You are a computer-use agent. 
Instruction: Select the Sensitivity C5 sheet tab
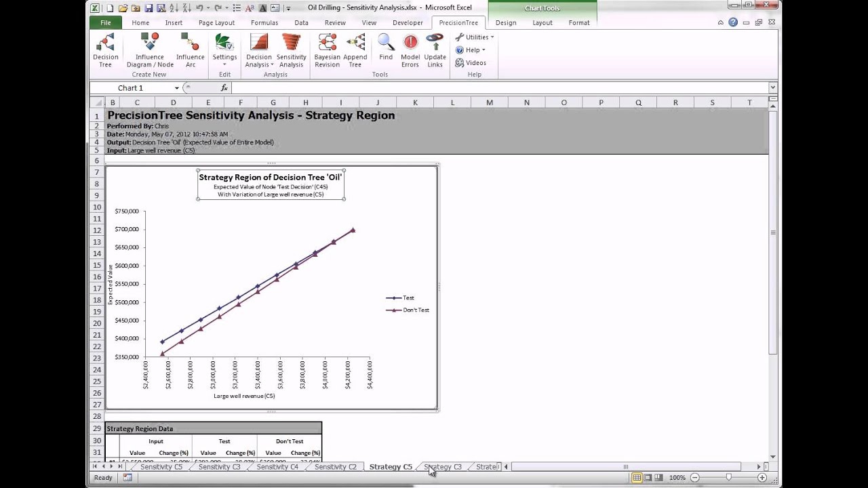(x=161, y=467)
